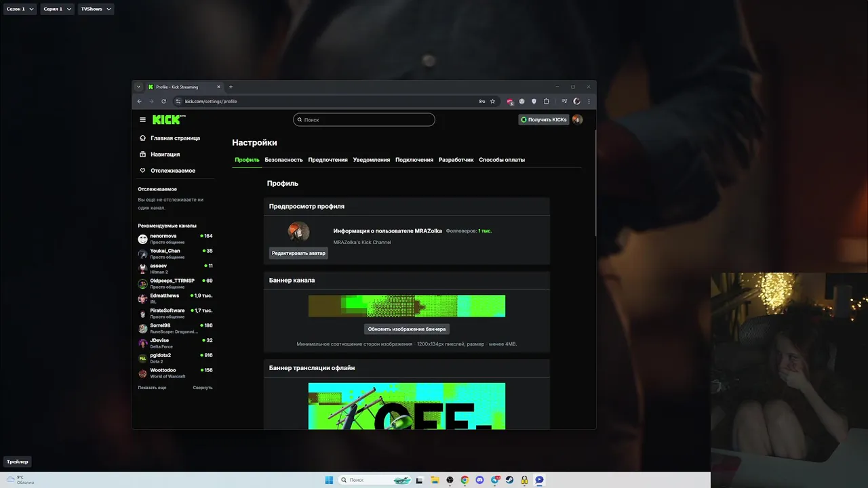Switch to the Уведомления tab
Screen dimensions: 868x488
pyautogui.click(x=372, y=160)
